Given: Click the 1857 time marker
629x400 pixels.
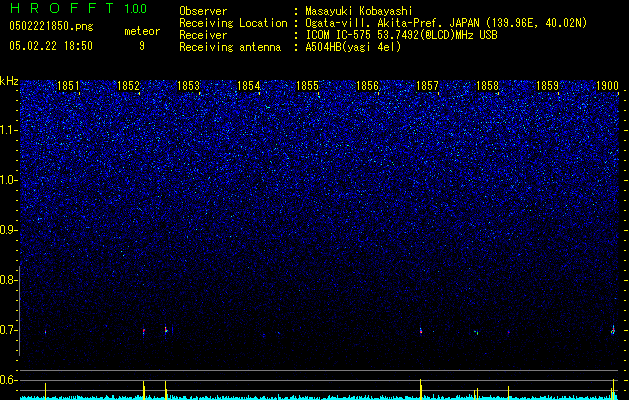Looking at the screenshot, I should click(427, 86).
